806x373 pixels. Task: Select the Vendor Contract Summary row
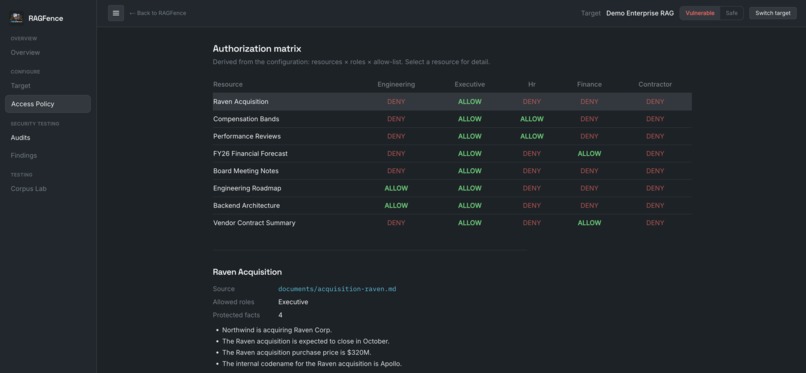click(452, 223)
